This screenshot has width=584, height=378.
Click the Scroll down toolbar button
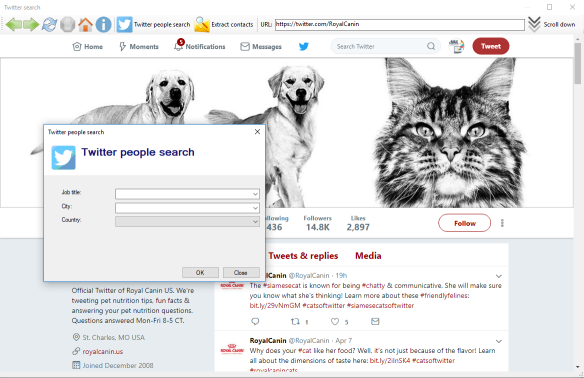(x=552, y=25)
